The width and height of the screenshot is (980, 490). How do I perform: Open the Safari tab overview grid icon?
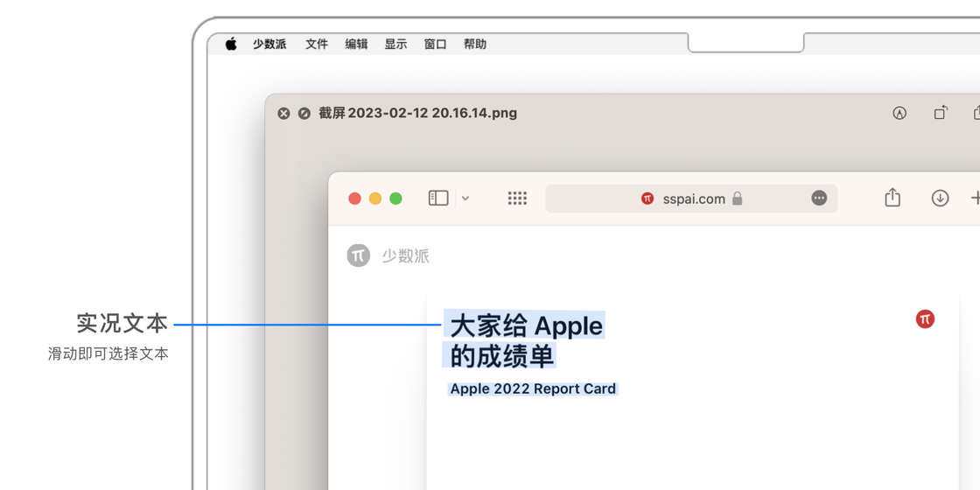pyautogui.click(x=517, y=199)
